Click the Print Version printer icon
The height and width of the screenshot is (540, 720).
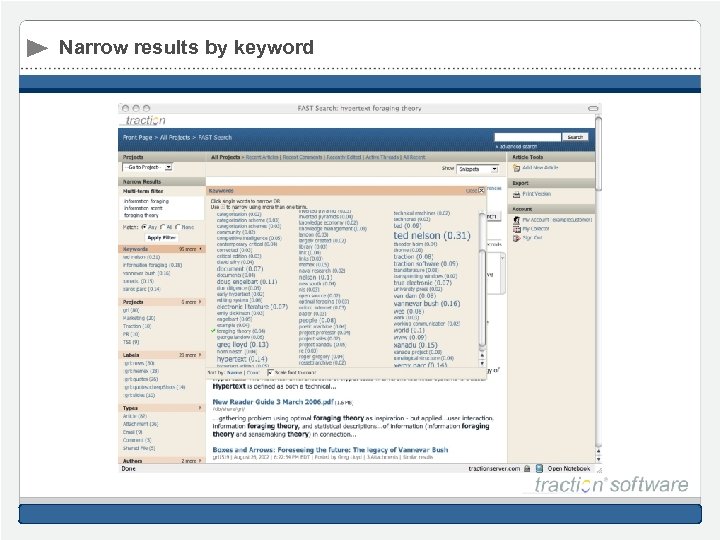(x=516, y=194)
